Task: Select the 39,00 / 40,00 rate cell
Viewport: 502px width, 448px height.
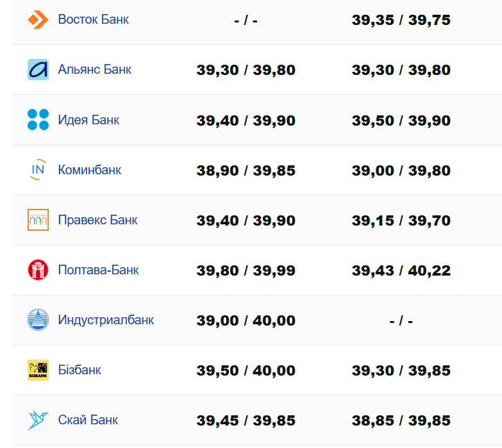Action: [246, 321]
